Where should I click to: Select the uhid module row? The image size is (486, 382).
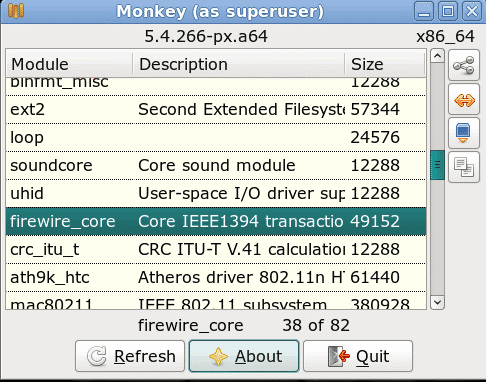coord(216,193)
